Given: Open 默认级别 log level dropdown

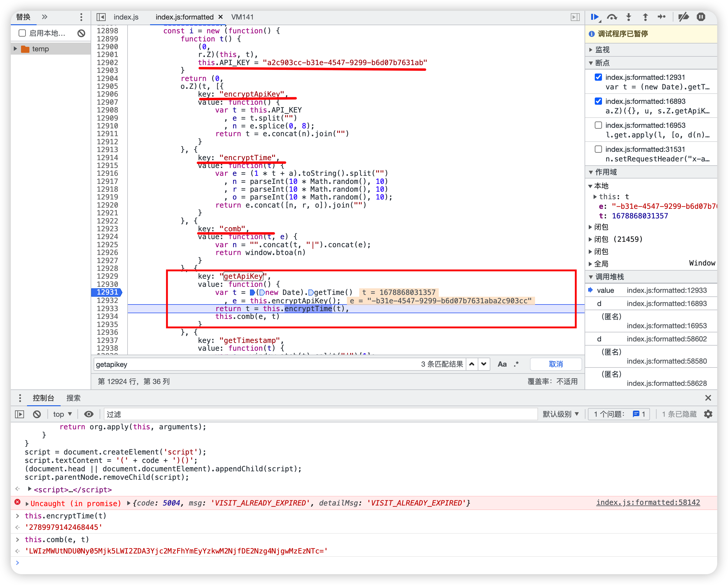Looking at the screenshot, I should [561, 414].
